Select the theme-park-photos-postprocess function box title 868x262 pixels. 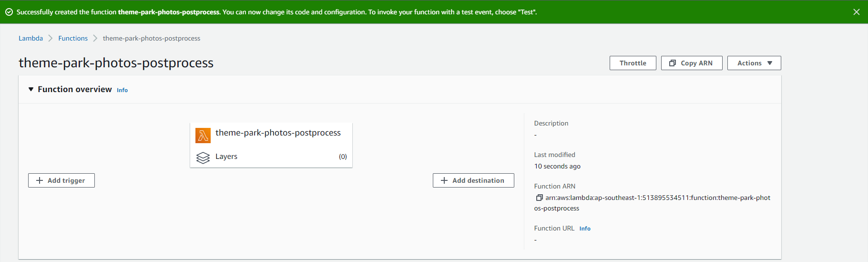[278, 133]
